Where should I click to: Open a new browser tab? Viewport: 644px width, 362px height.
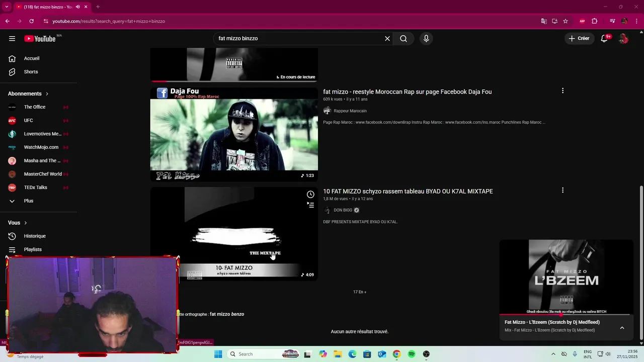pyautogui.click(x=98, y=7)
